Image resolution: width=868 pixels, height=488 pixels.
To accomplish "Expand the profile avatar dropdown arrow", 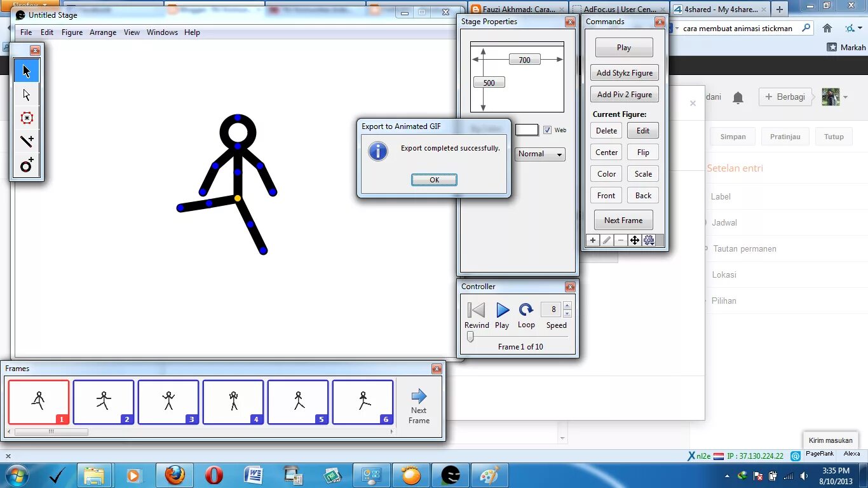I will 845,97.
